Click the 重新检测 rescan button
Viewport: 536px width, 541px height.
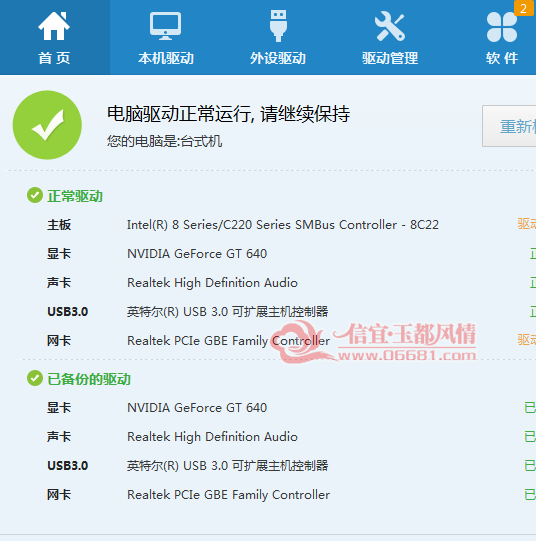509,126
